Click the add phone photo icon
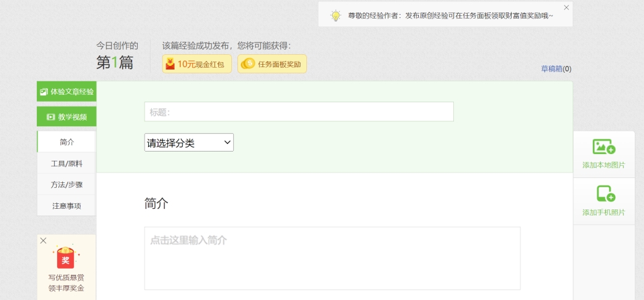 pos(605,193)
